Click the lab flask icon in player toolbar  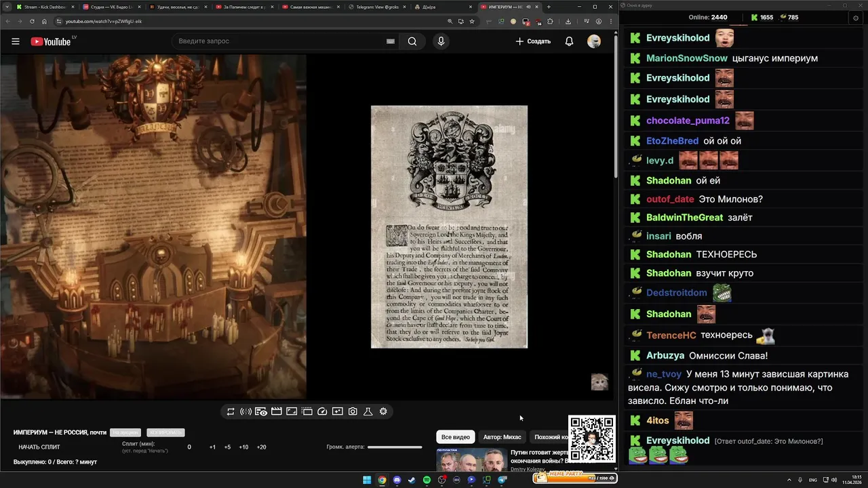368,411
